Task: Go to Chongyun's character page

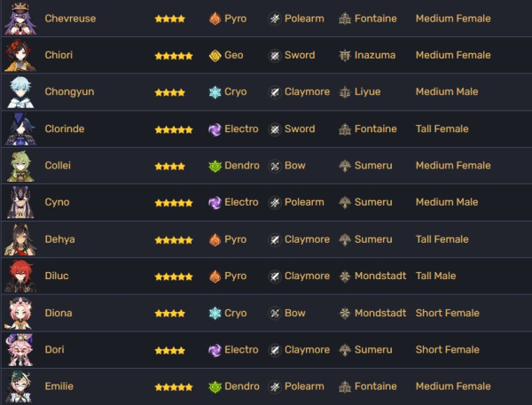Action: tap(69, 92)
